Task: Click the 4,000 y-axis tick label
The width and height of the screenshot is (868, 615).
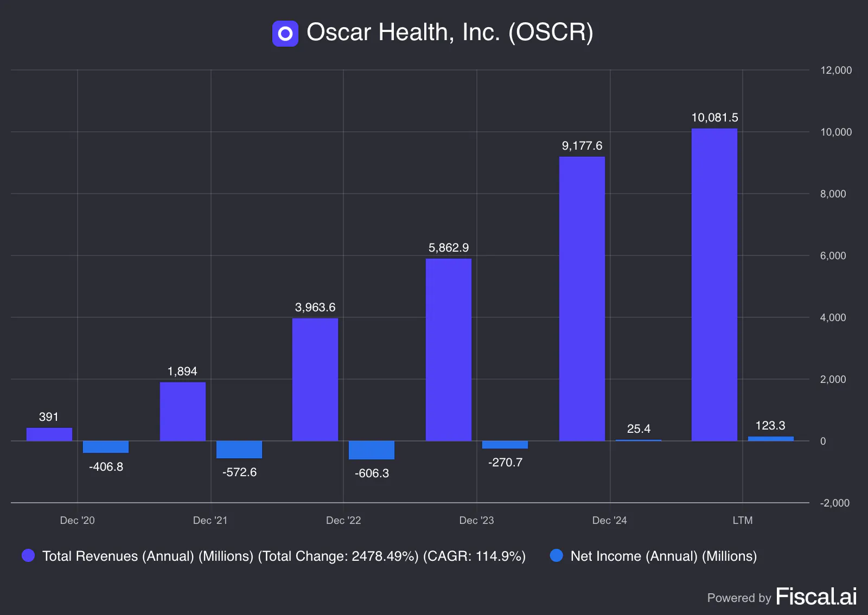Action: coord(833,318)
